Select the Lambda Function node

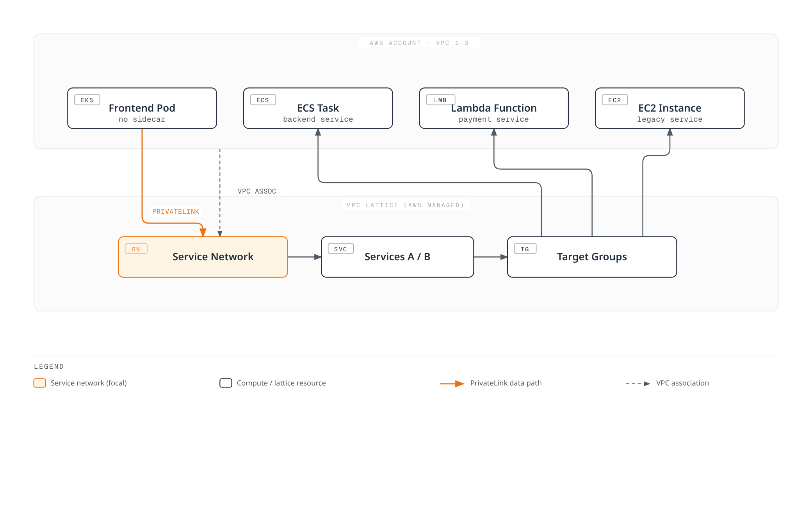(494, 108)
